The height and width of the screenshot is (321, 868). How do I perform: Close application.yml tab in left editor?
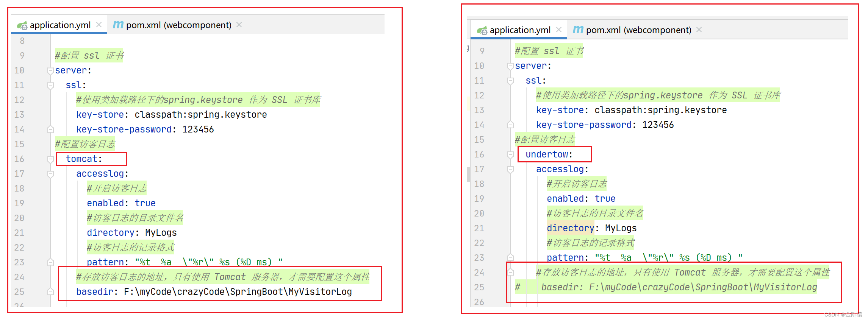click(99, 25)
